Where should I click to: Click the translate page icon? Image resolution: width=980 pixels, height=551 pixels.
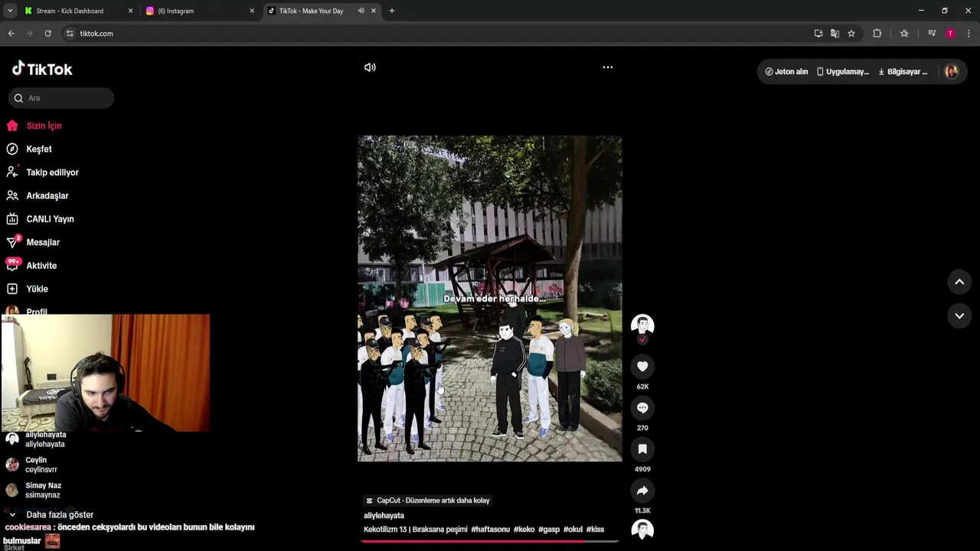(x=835, y=34)
